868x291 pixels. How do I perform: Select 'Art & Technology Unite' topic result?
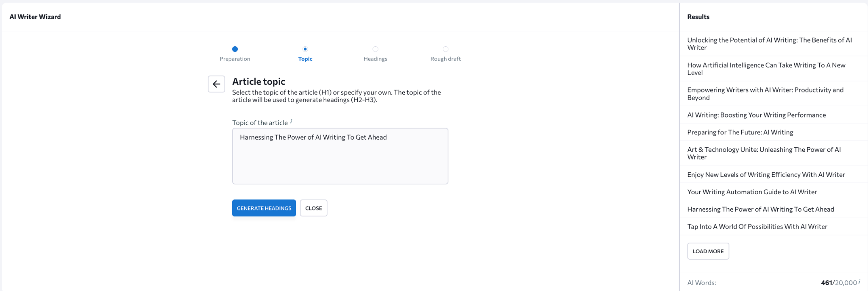tap(764, 153)
